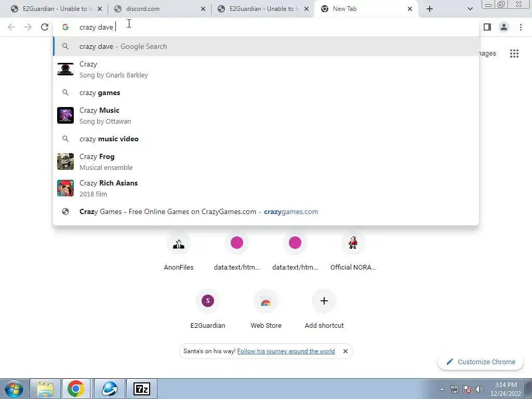Dismiss the Santa promo message
The image size is (532, 399).
[345, 351]
